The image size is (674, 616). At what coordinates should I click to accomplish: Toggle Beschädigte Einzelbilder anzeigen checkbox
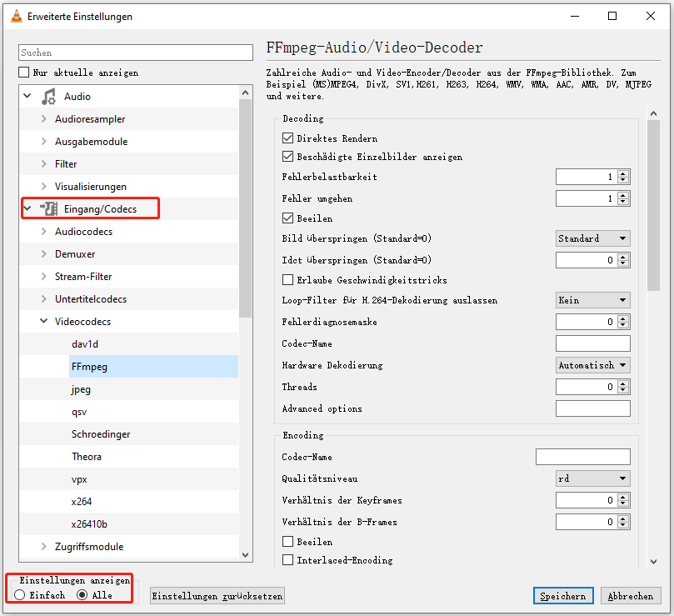[287, 157]
